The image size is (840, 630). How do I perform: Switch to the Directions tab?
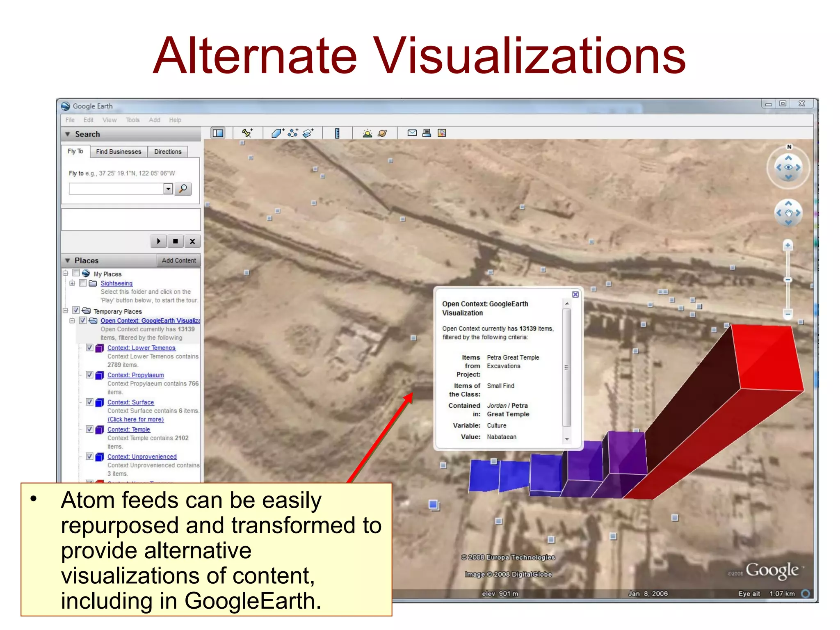(x=168, y=152)
